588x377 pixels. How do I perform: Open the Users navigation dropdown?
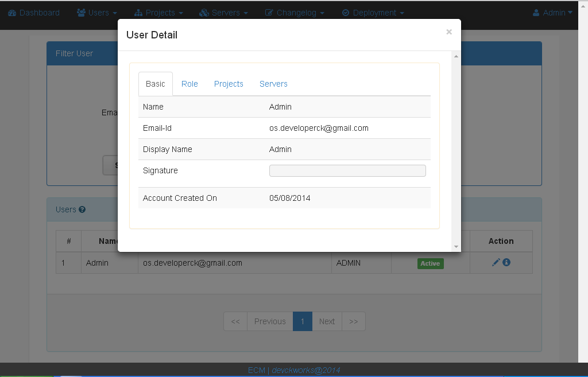(x=96, y=12)
